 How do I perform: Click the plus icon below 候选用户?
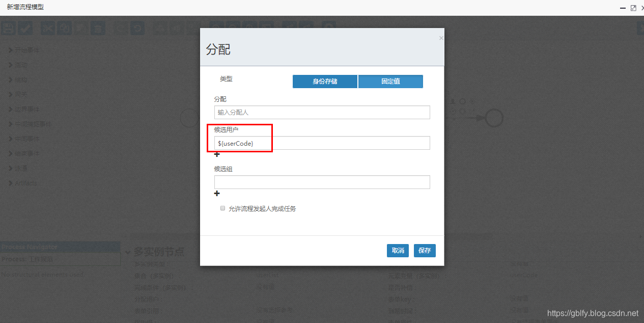coord(217,154)
